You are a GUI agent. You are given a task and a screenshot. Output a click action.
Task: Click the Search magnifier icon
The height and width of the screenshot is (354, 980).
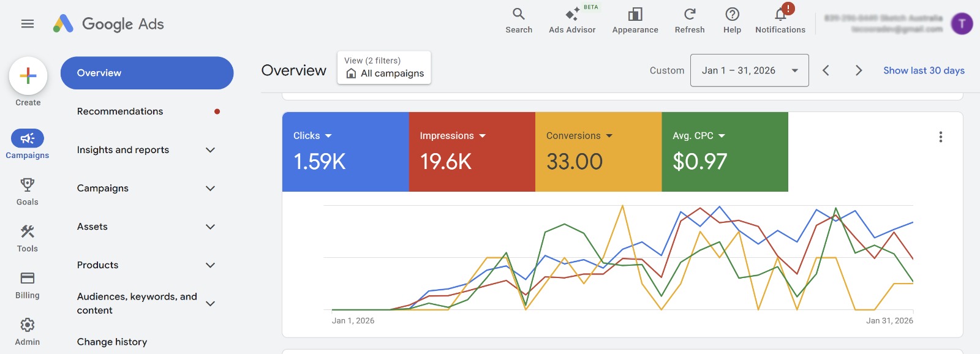[518, 15]
